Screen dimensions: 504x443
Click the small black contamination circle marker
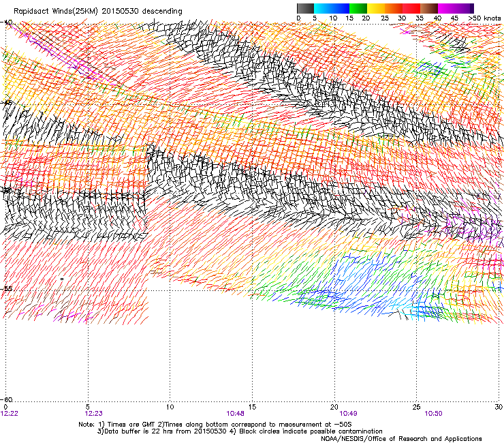click(62, 279)
